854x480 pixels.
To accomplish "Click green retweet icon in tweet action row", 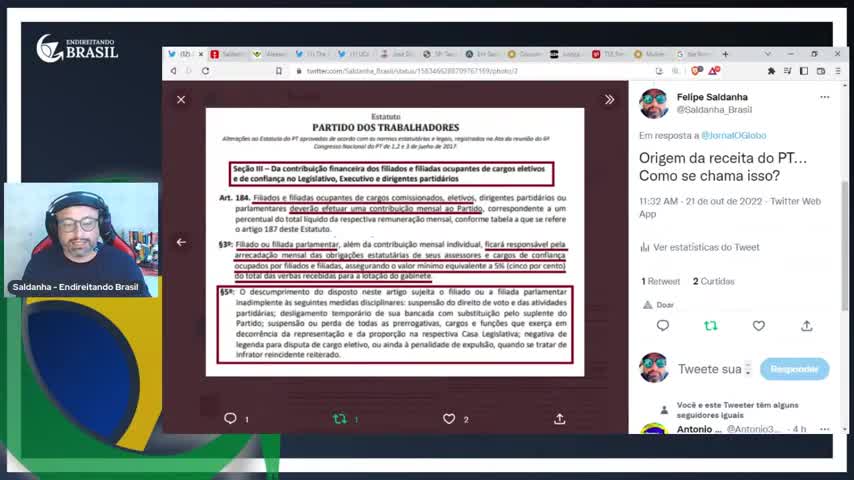I will pyautogui.click(x=711, y=326).
